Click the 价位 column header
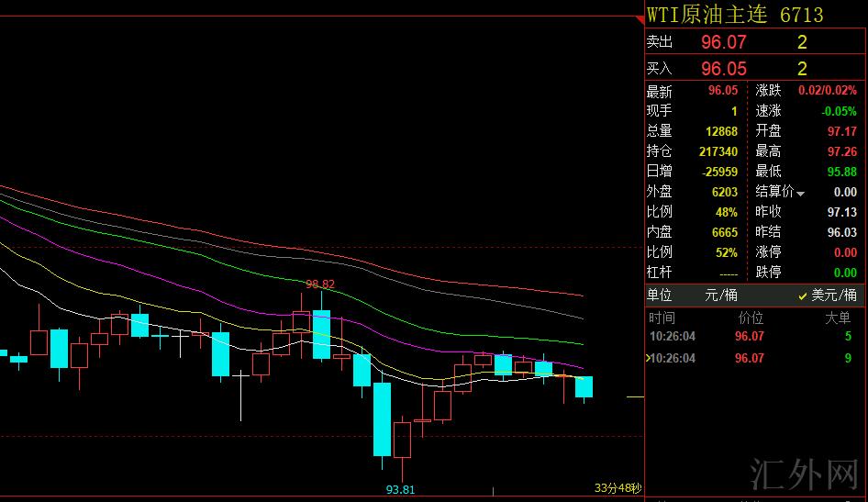The width and height of the screenshot is (868, 502). (751, 318)
